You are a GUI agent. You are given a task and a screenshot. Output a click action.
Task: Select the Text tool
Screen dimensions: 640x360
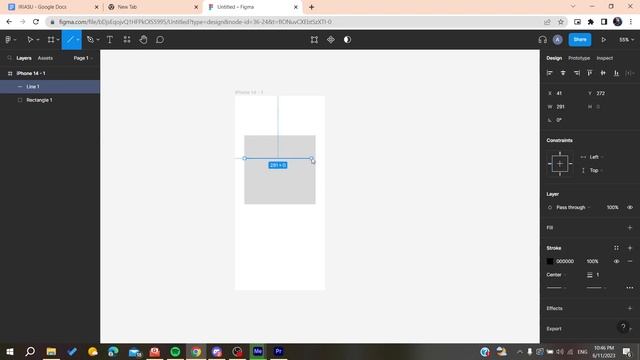tap(110, 40)
